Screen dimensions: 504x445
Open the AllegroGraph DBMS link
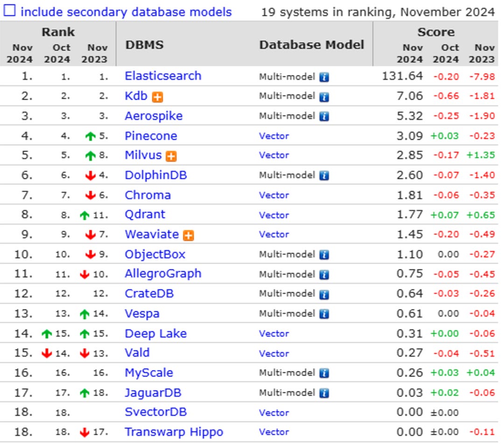click(x=163, y=274)
